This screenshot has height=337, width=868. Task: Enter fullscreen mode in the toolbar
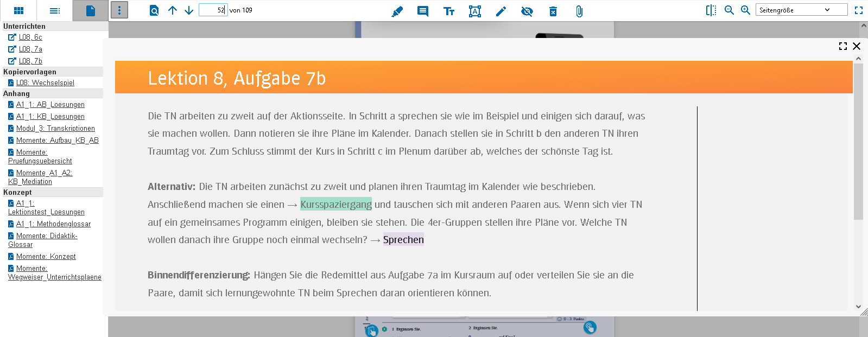859,10
